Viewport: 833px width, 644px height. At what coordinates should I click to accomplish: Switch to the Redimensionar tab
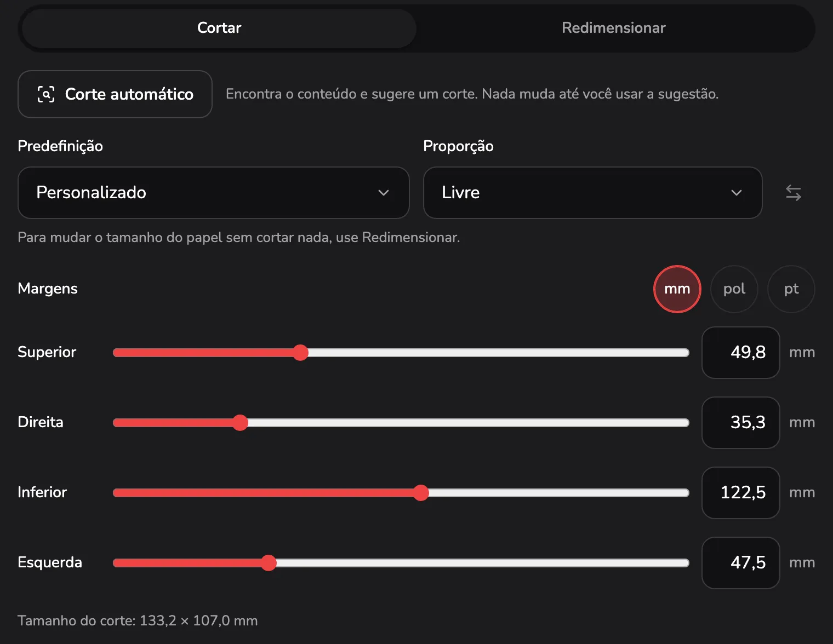614,28
